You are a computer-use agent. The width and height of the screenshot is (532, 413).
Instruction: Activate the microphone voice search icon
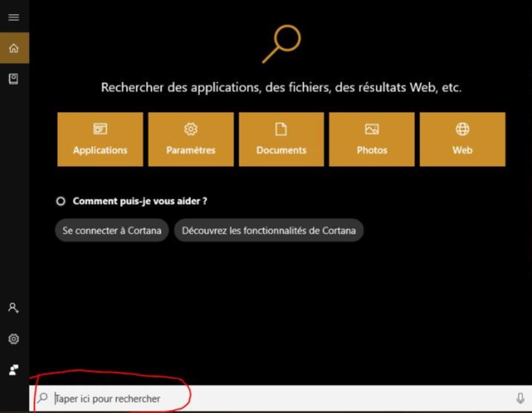click(520, 399)
